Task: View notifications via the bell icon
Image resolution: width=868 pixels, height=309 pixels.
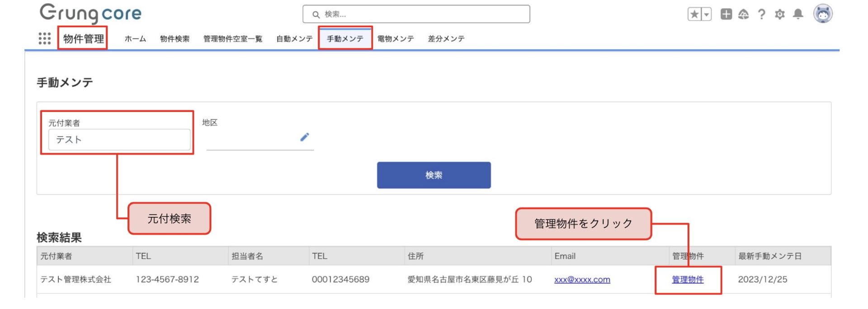Action: [x=798, y=14]
